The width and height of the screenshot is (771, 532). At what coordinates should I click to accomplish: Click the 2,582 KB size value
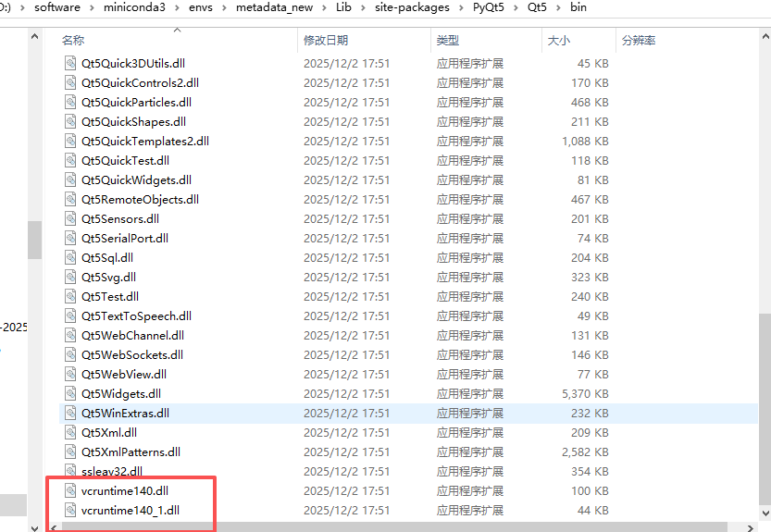585,452
